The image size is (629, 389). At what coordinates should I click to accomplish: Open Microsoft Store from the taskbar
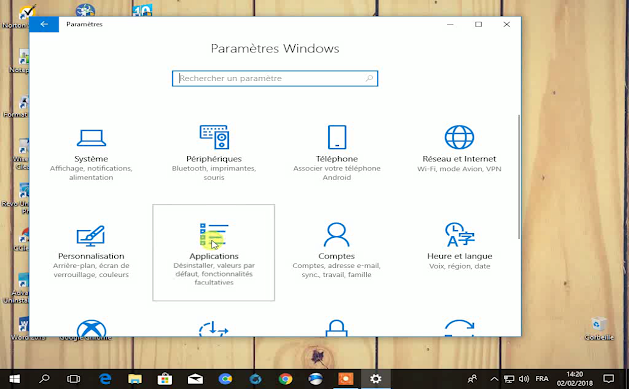165,379
